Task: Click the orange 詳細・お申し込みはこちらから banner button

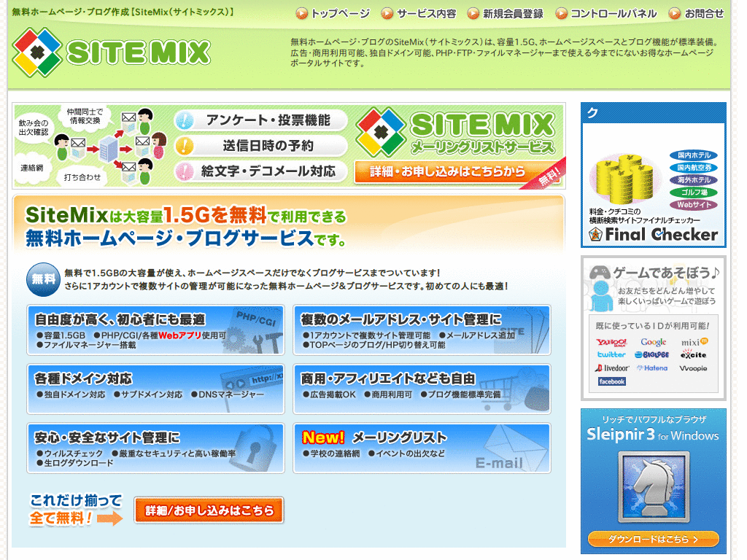Action: click(447, 171)
